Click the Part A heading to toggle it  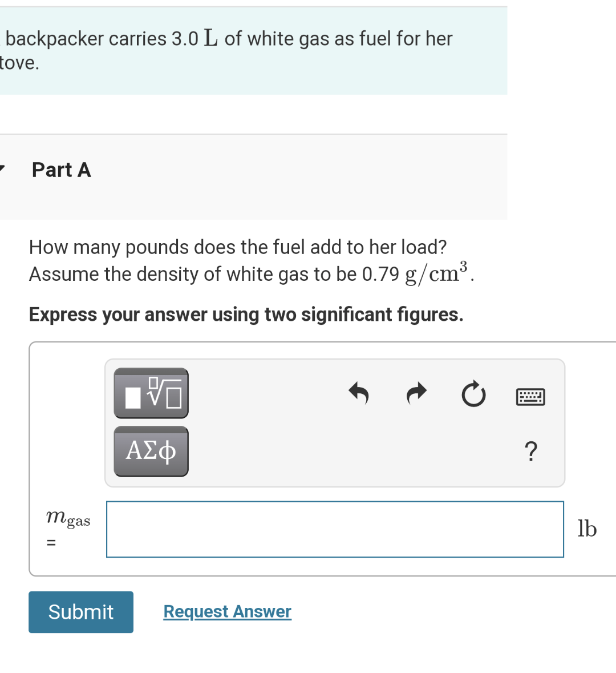pyautogui.click(x=61, y=170)
